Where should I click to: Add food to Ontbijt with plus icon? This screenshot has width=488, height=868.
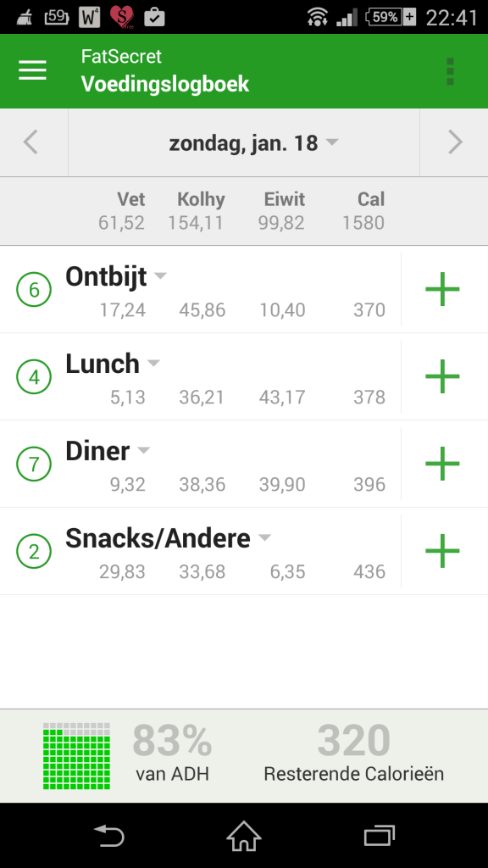442,289
